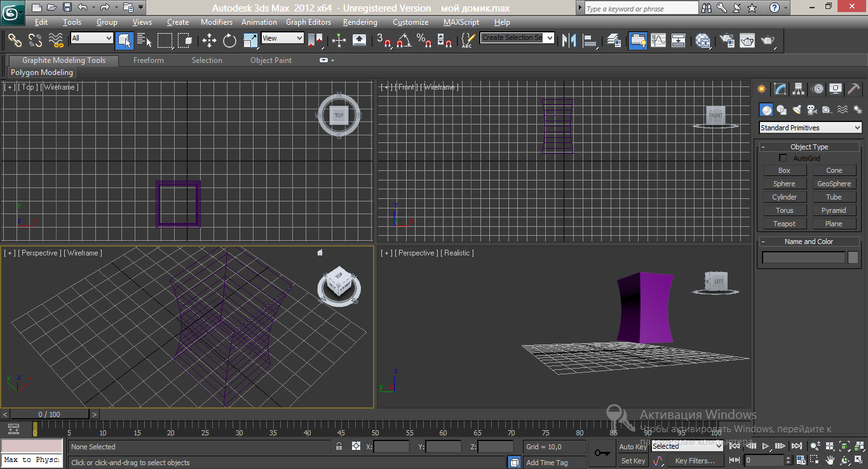868x469 pixels.
Task: Select the Select and Uniform Scale tool
Action: 250,41
